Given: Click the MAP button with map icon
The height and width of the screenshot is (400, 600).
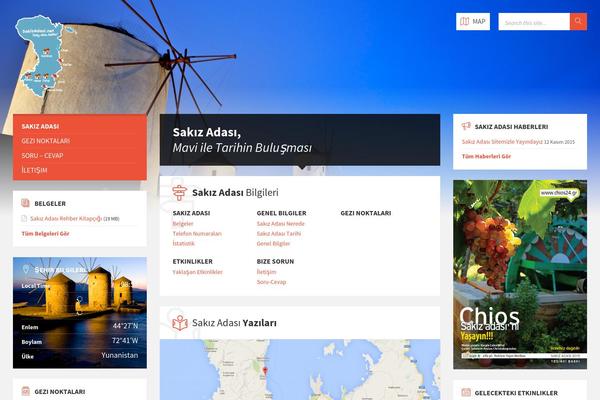Looking at the screenshot, I should point(473,21).
